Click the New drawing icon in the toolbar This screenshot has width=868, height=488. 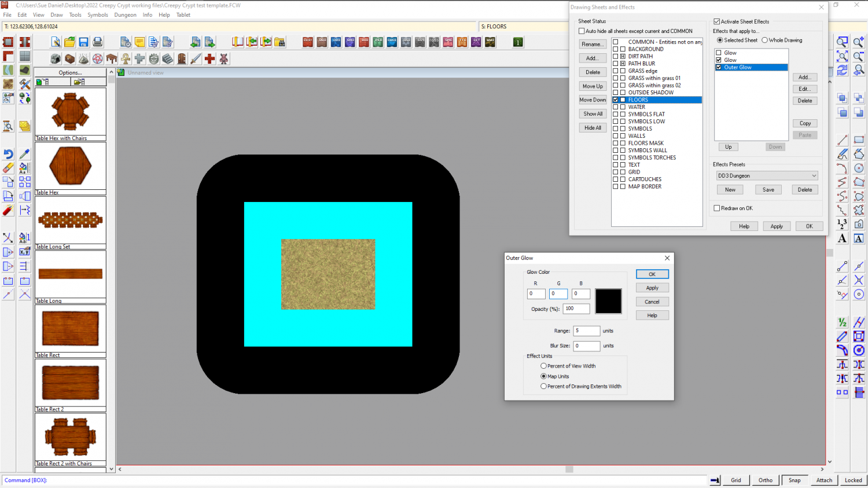tap(56, 42)
